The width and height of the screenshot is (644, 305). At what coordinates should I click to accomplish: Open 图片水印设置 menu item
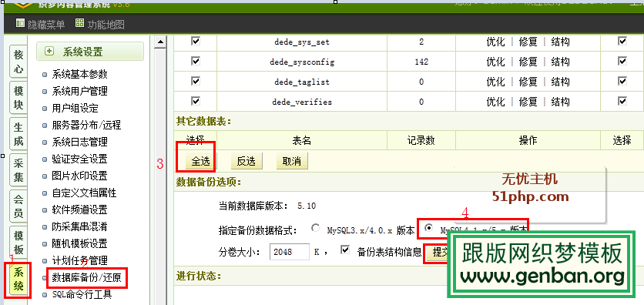[x=79, y=176]
